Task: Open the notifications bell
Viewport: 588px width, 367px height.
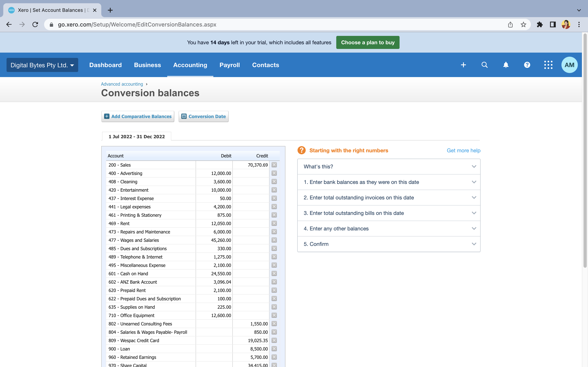Action: [506, 65]
